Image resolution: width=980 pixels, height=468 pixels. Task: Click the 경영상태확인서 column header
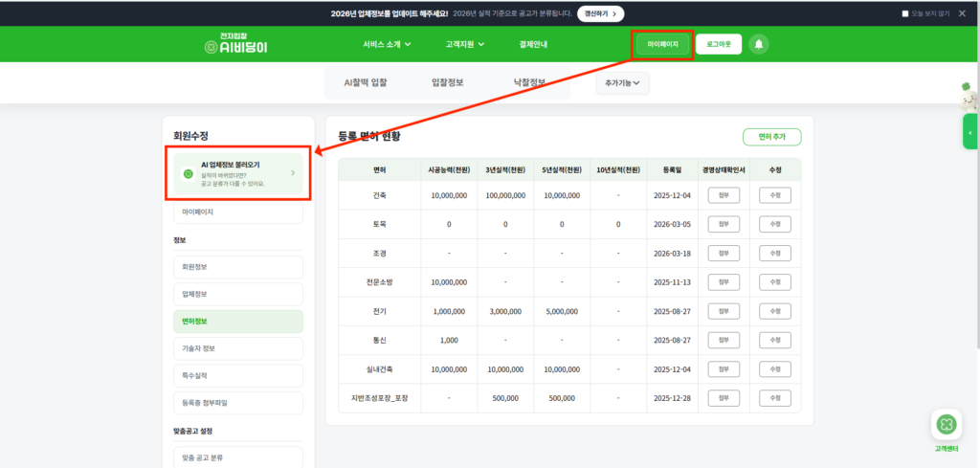(x=724, y=170)
